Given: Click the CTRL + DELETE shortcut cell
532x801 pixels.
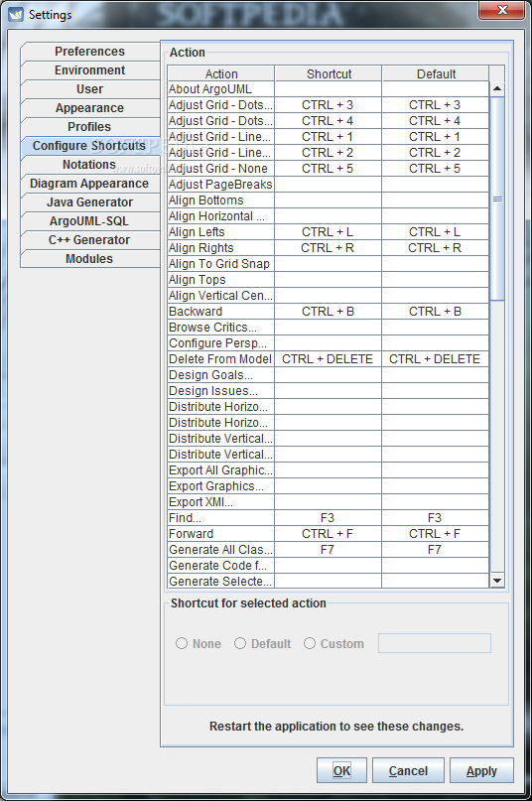Looking at the screenshot, I should tap(328, 359).
